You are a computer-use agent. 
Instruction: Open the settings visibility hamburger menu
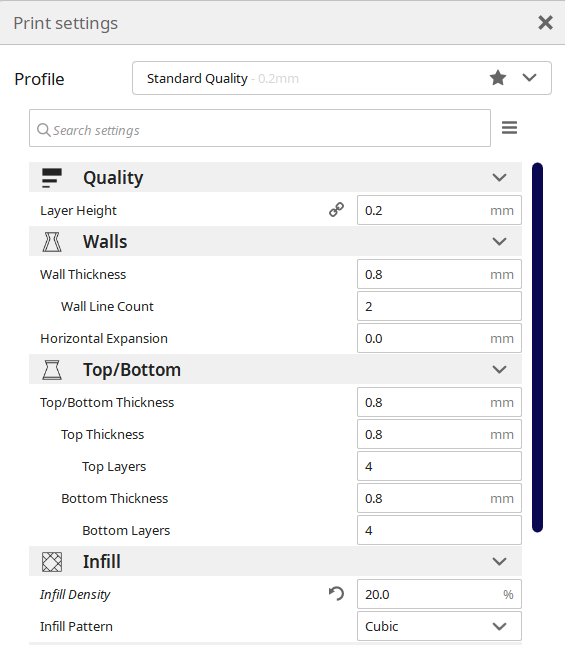coord(509,128)
